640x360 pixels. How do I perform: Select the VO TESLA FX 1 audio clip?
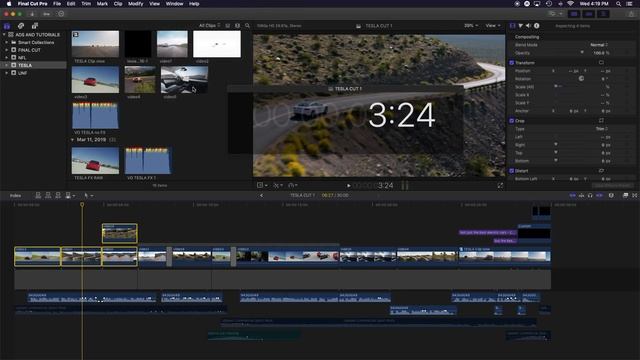[148, 161]
